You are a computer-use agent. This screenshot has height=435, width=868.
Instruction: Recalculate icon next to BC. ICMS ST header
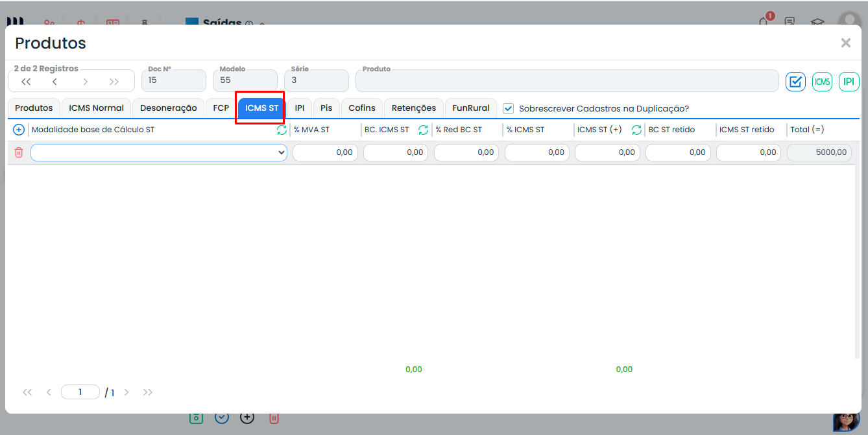423,130
